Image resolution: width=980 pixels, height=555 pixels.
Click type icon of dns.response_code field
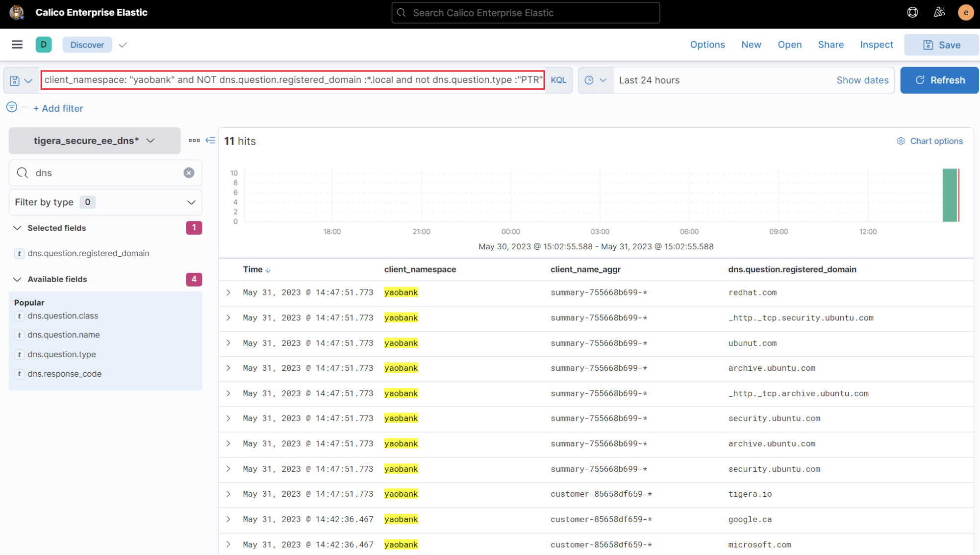pos(19,374)
